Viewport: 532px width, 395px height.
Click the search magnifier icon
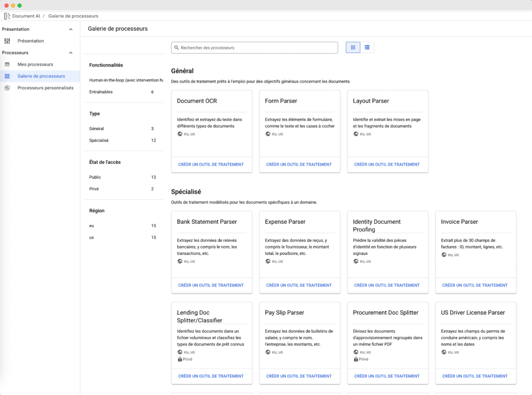[177, 48]
